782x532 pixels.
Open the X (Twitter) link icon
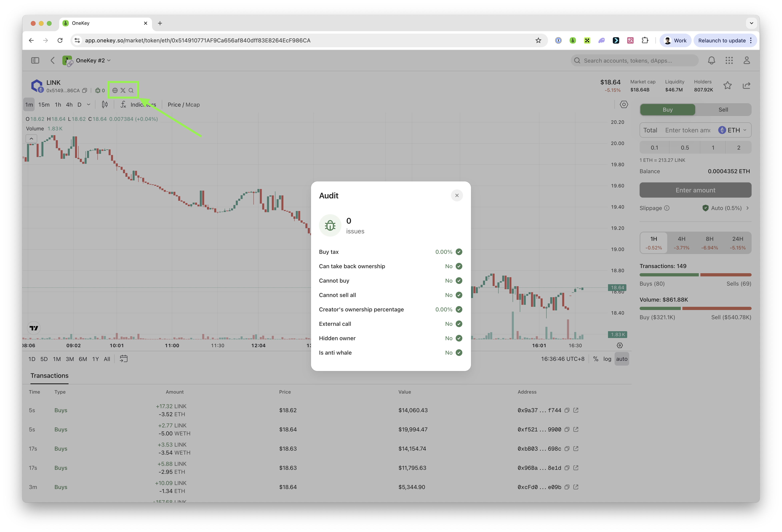coord(123,90)
